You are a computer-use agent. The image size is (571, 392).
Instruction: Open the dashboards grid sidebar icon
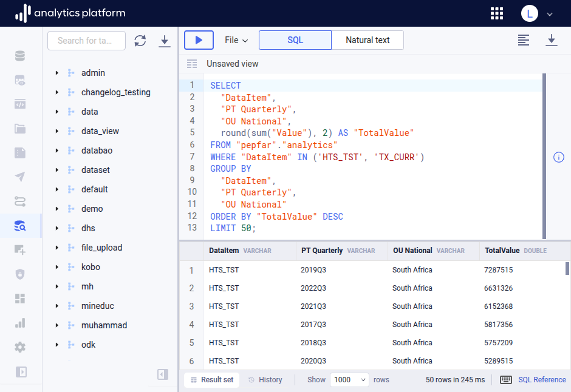tap(20, 299)
